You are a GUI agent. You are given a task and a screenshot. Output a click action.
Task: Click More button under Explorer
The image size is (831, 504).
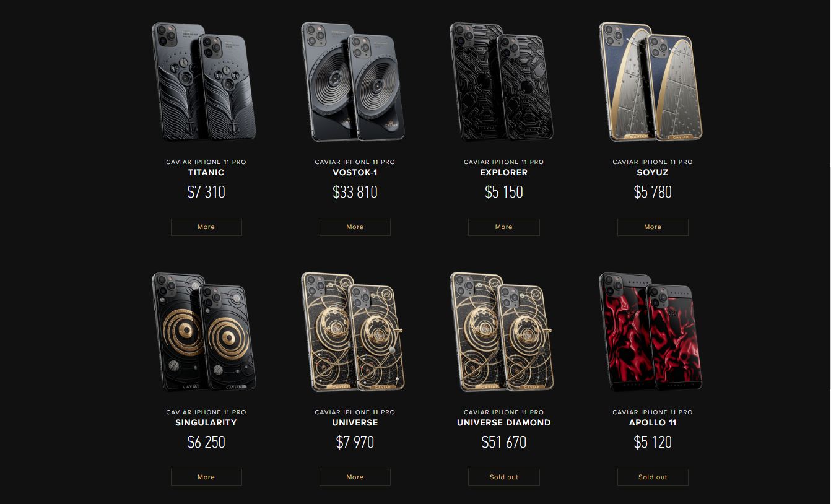504,227
